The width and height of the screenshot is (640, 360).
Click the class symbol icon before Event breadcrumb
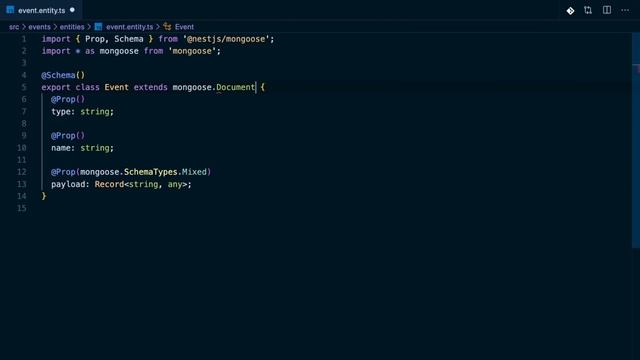(167, 27)
